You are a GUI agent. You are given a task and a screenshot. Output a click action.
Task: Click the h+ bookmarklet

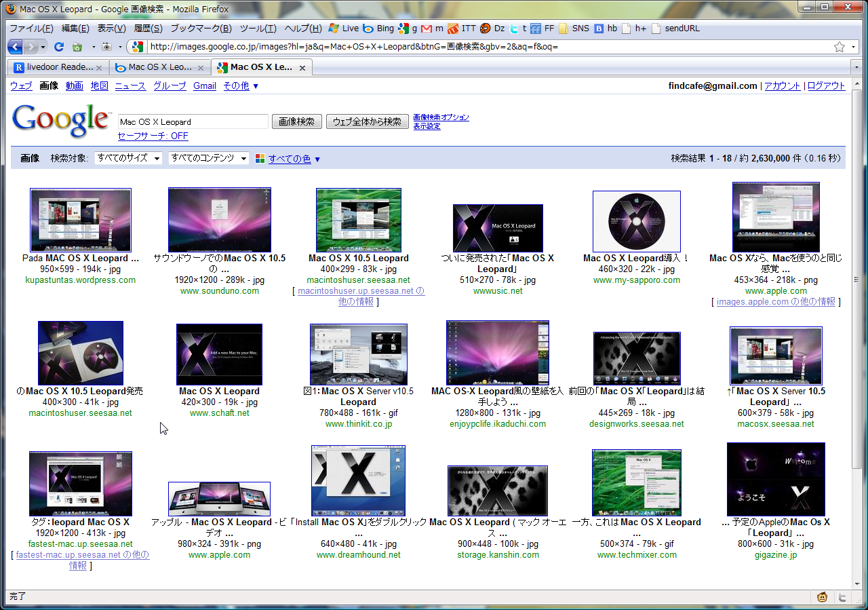(634, 28)
